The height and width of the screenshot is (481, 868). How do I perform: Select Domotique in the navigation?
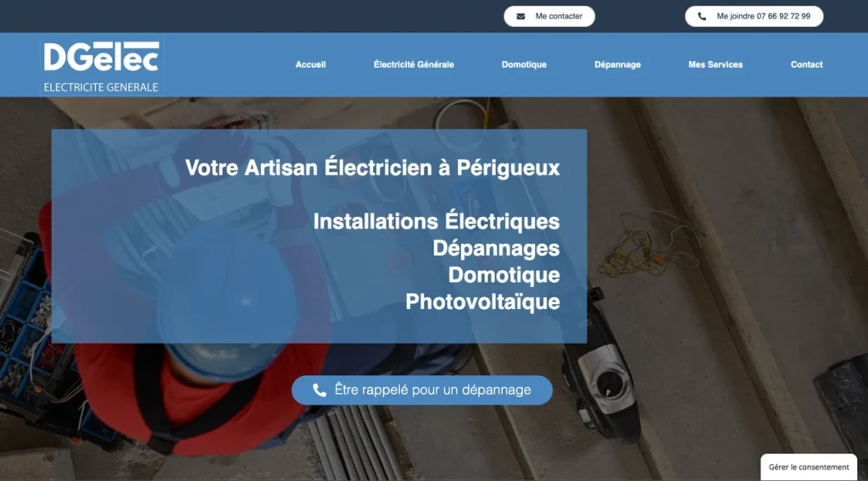click(524, 64)
